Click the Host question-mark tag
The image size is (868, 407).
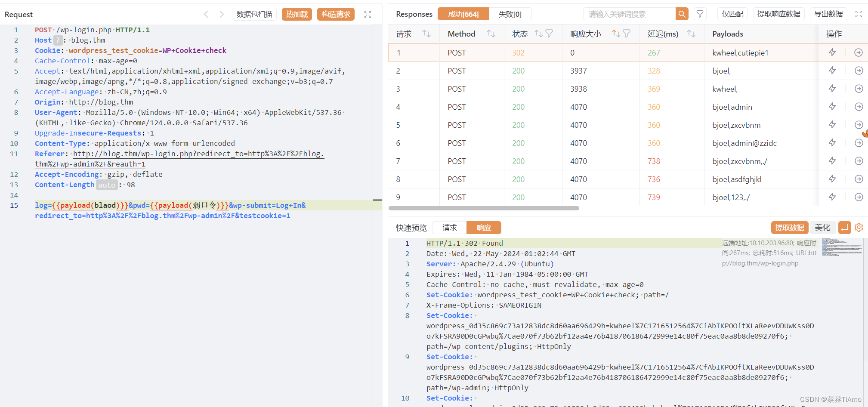pyautogui.click(x=58, y=40)
